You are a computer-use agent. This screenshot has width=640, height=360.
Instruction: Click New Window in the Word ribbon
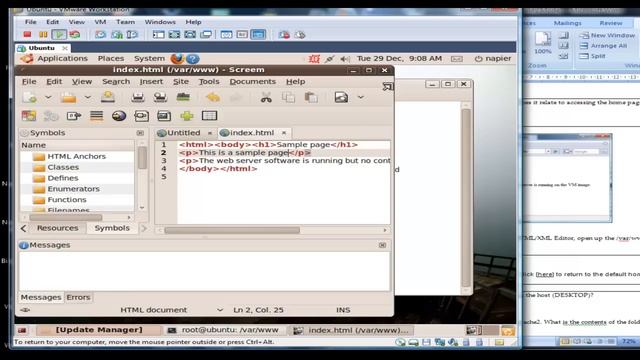(607, 36)
